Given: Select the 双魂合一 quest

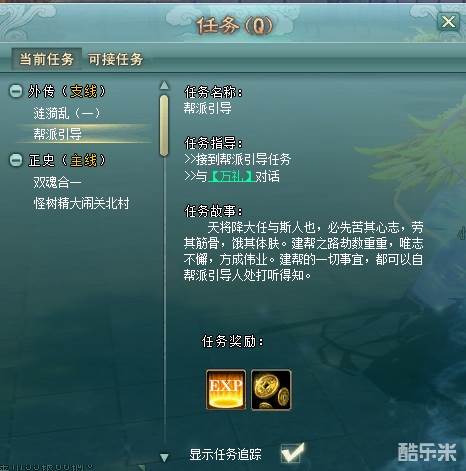Looking at the screenshot, I should pos(57,182).
